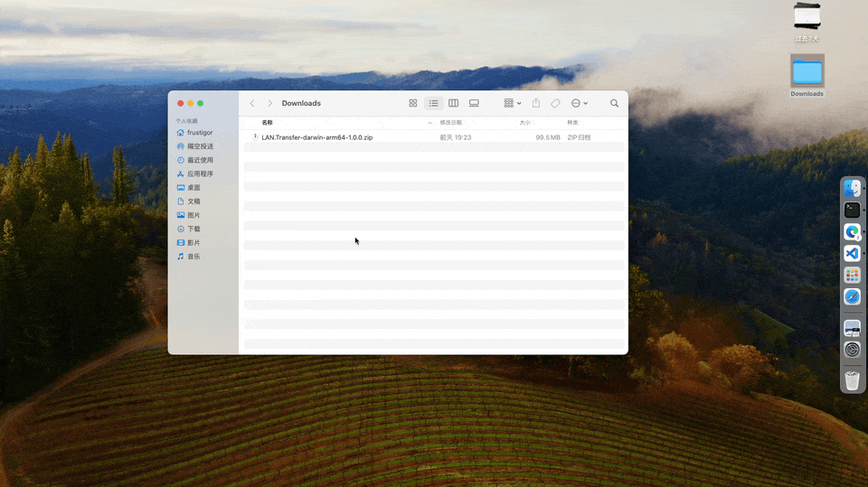Sort by 大小 column header

pyautogui.click(x=524, y=123)
